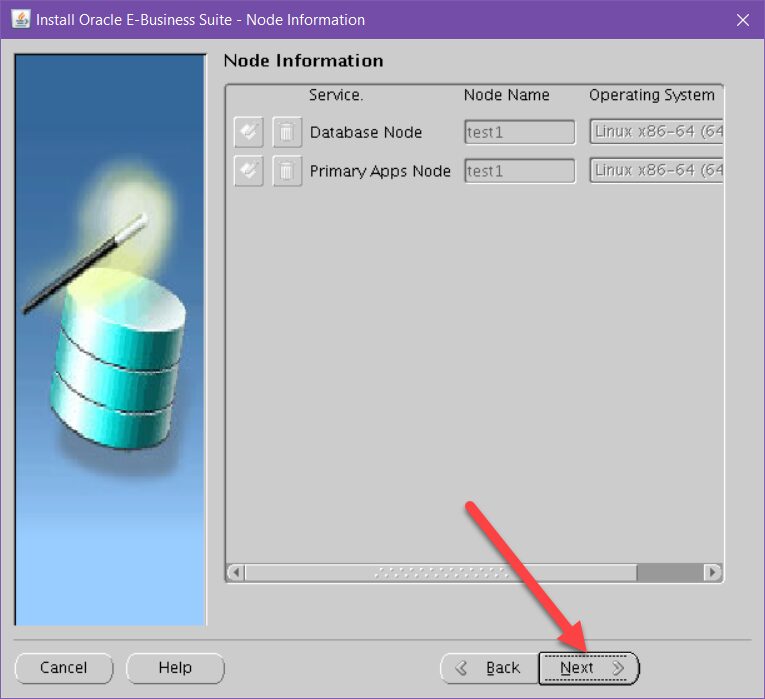765x699 pixels.
Task: Click the Next button
Action: (x=589, y=668)
